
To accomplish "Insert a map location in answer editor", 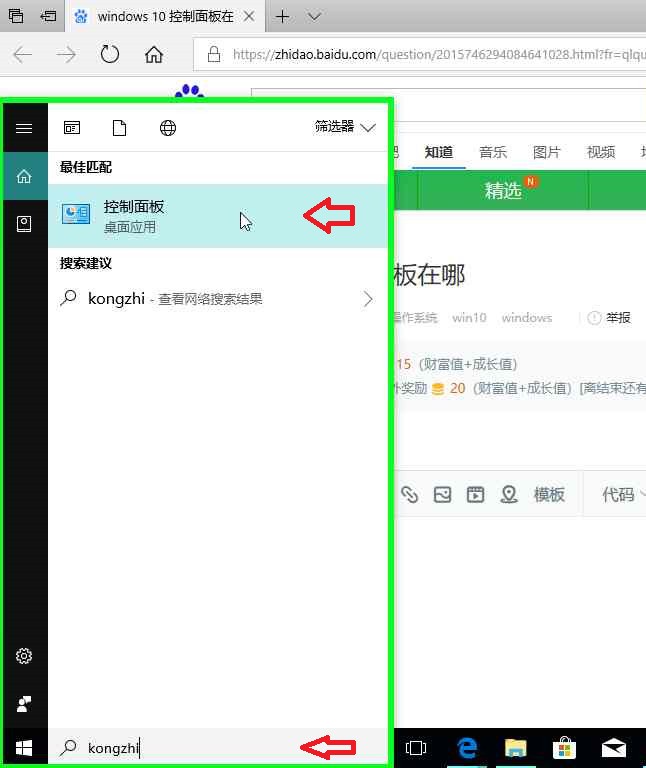I will [509, 494].
